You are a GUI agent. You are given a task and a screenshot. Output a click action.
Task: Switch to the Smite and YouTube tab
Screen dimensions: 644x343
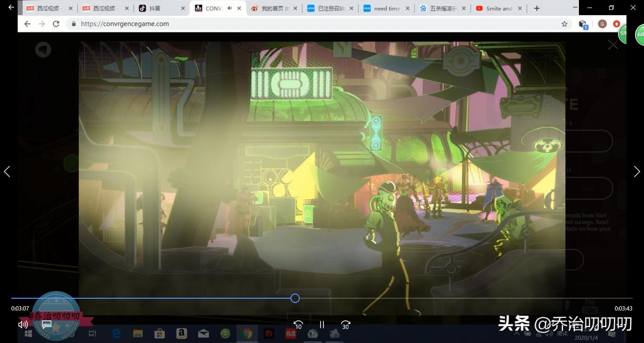499,8
